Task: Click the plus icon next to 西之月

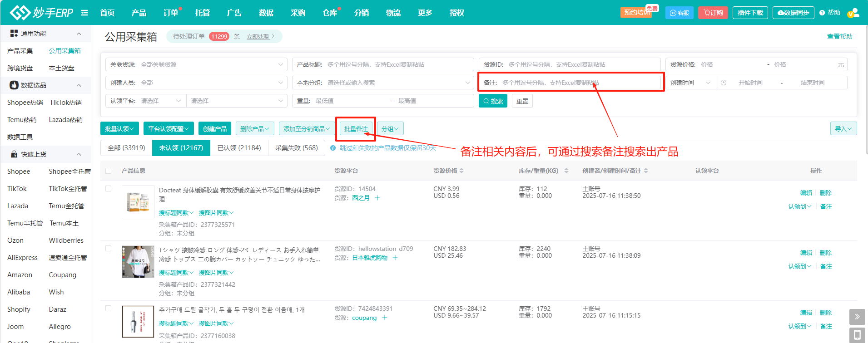Action: (377, 198)
